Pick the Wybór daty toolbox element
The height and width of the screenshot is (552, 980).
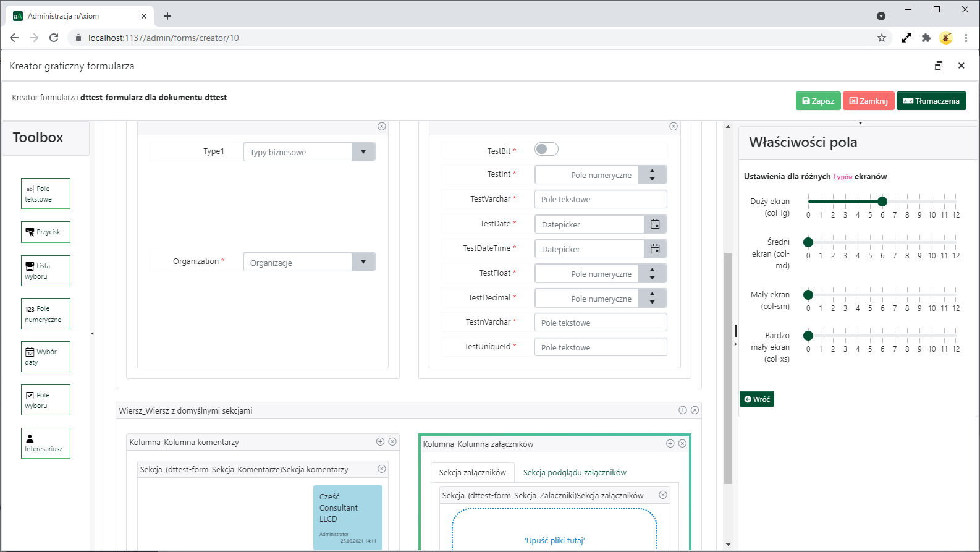click(x=45, y=357)
